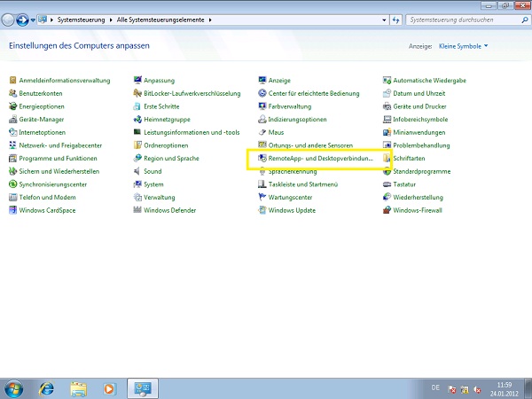
Task: Click the forward navigation button
Action: pyautogui.click(x=22, y=20)
